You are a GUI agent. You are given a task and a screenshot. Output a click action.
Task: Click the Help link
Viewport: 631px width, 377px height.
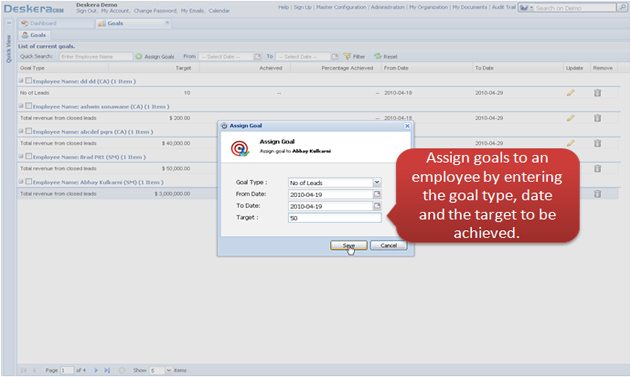point(283,7)
